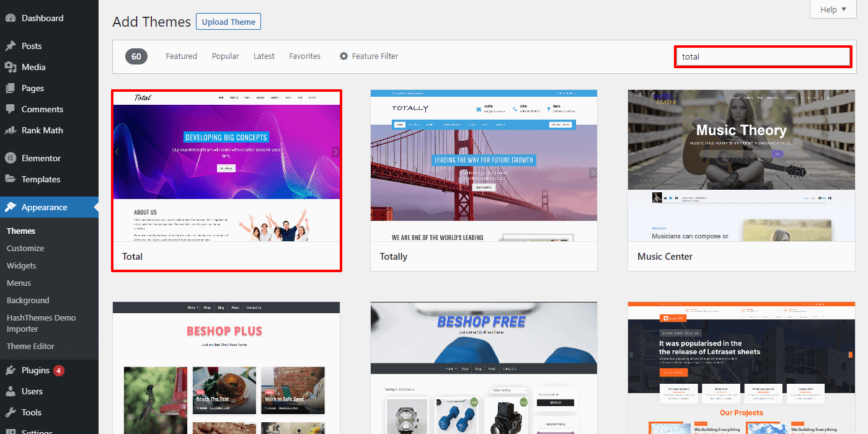868x434 pixels.
Task: Open the Theme Editor submenu item
Action: (30, 346)
